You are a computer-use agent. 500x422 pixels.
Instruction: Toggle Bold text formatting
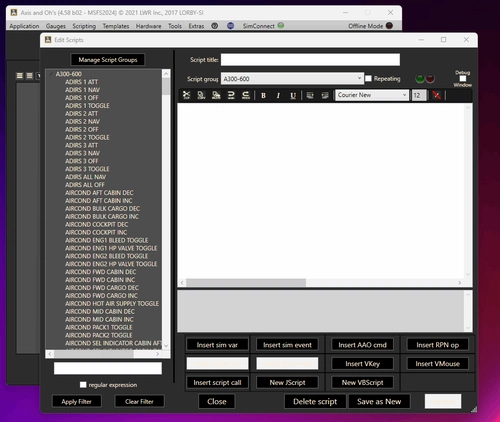click(x=263, y=95)
